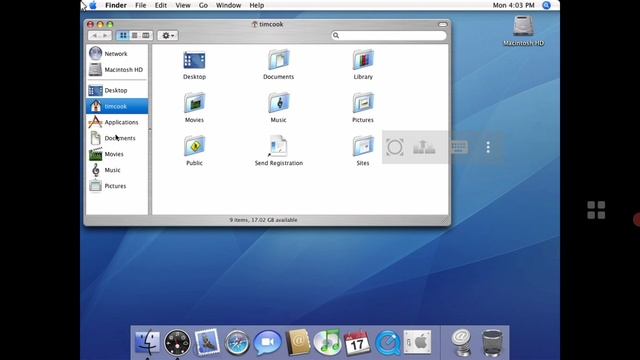The image size is (640, 360).
Task: Select Network in the Finder sidebar
Action: click(x=117, y=53)
